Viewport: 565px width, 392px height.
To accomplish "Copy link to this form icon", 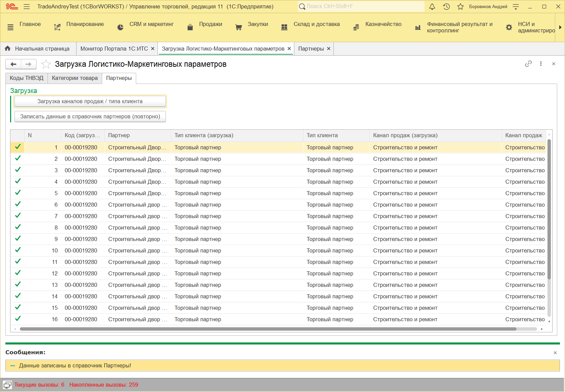I will [528, 64].
